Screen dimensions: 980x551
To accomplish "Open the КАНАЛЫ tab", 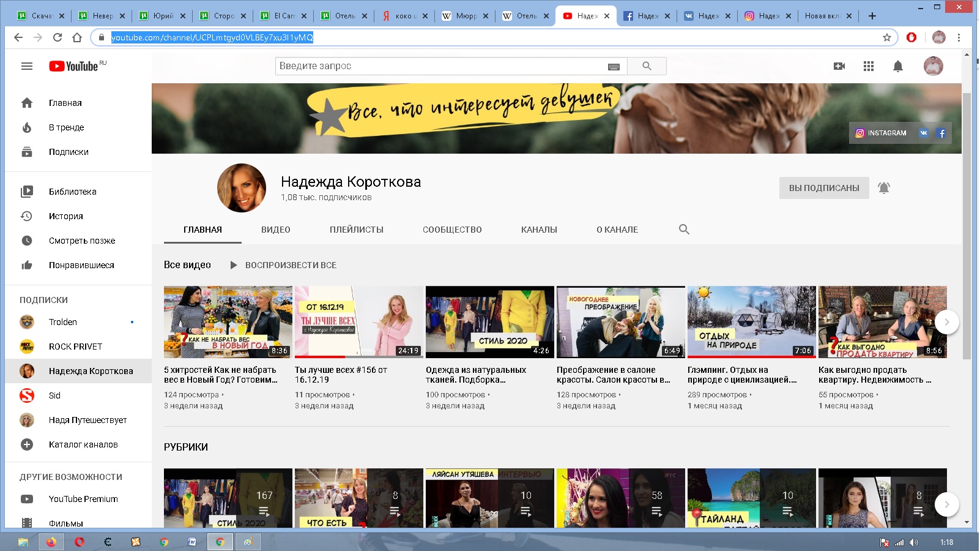I will (x=539, y=230).
